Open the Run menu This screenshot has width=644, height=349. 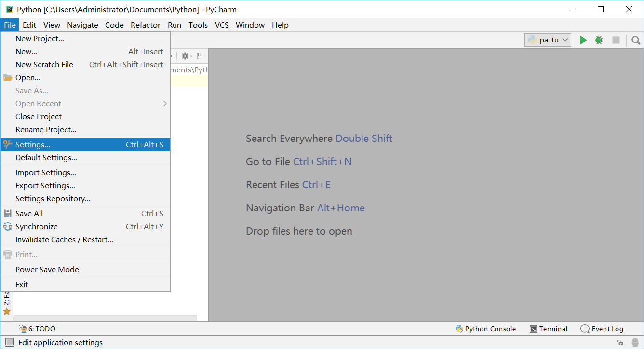click(x=174, y=25)
